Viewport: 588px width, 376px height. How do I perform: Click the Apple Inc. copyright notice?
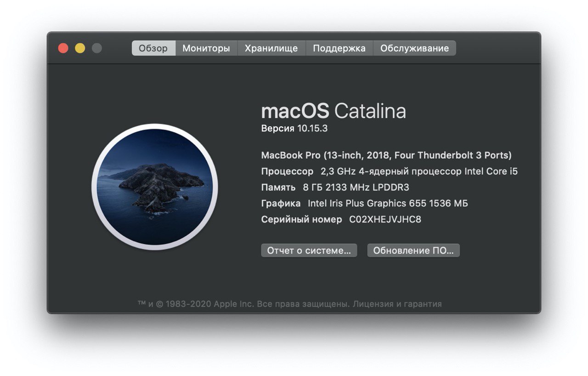tap(245, 304)
